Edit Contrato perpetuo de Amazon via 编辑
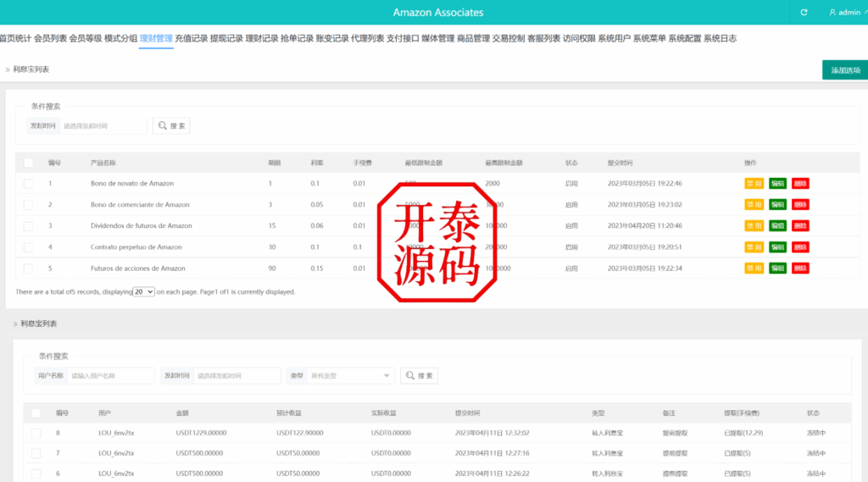 [778, 247]
